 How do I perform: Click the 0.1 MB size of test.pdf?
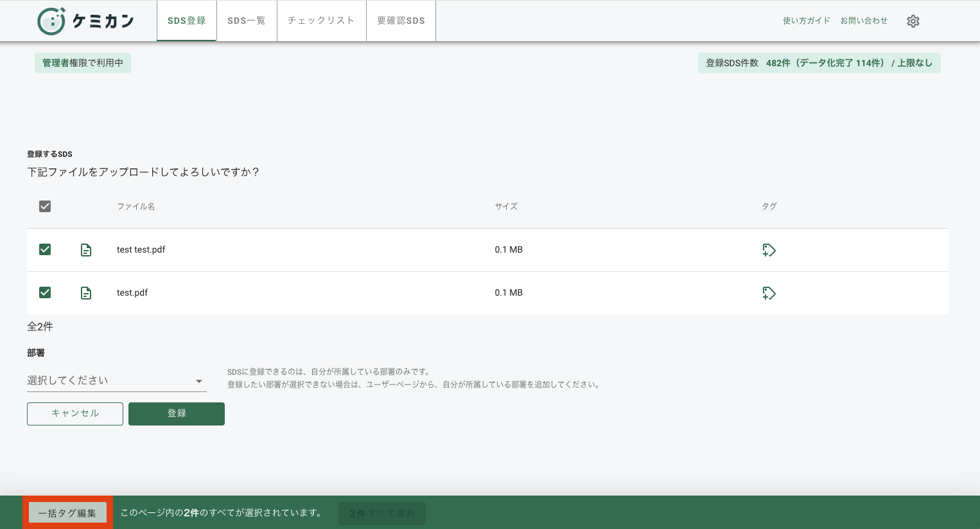click(x=509, y=292)
